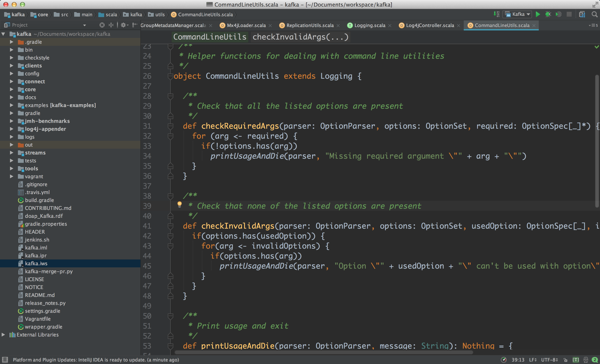Click the utils breadcrumb in navigation bar
Screen dimensions: 600x364
160,15
